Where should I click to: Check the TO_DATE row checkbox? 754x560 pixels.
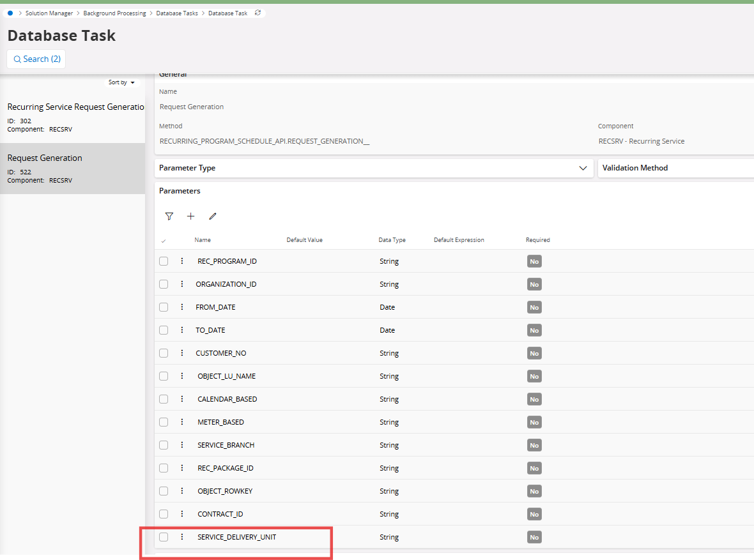click(x=164, y=330)
